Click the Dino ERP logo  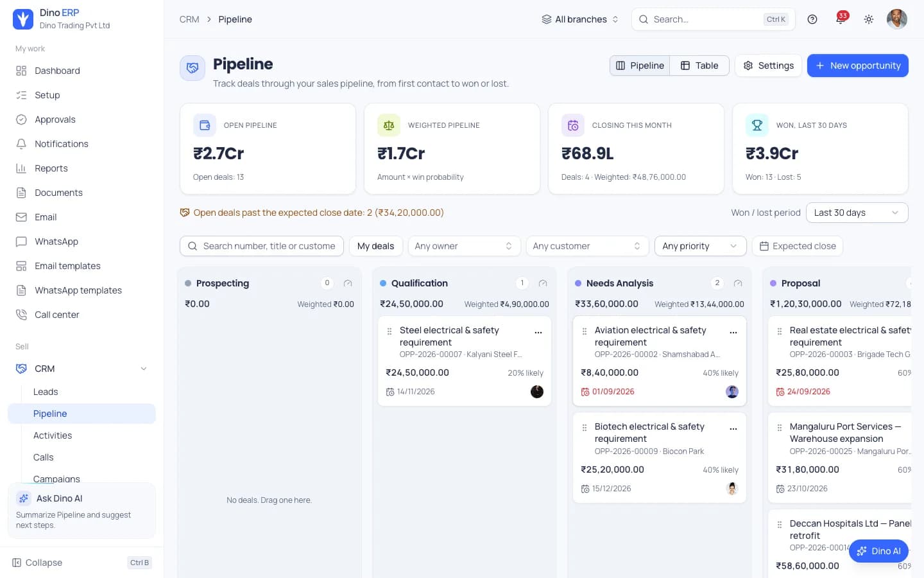(x=23, y=19)
